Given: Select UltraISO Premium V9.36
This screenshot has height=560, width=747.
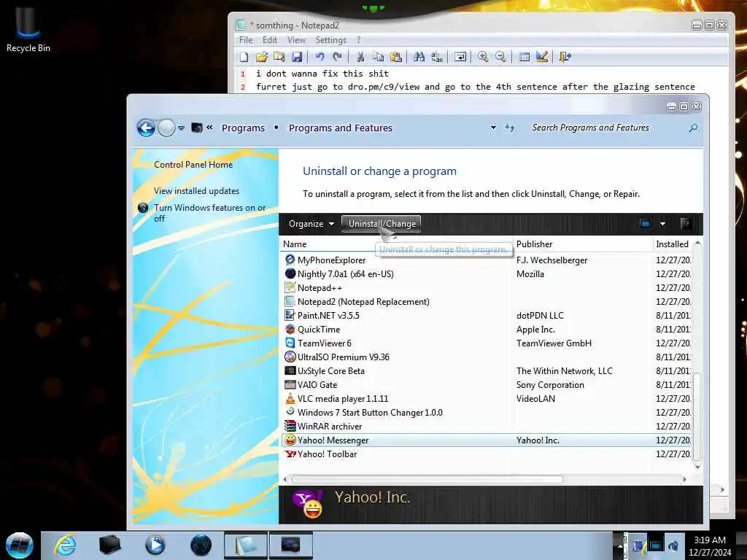Looking at the screenshot, I should [487, 357].
